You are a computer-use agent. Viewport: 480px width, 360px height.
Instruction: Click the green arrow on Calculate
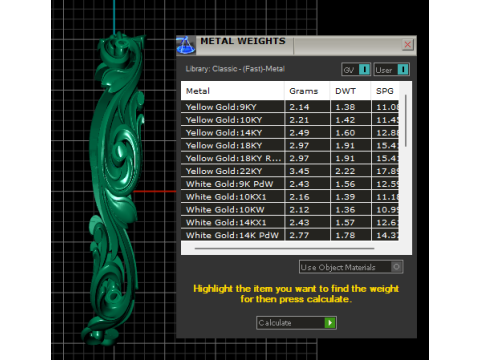[330, 323]
